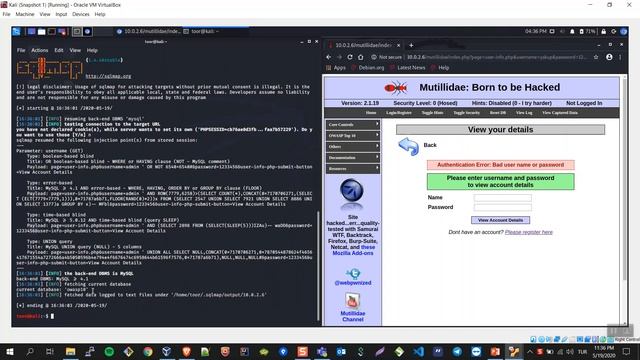640x360 pixels.
Task: Click Home in Mutillidae top menu
Action: click(371, 113)
